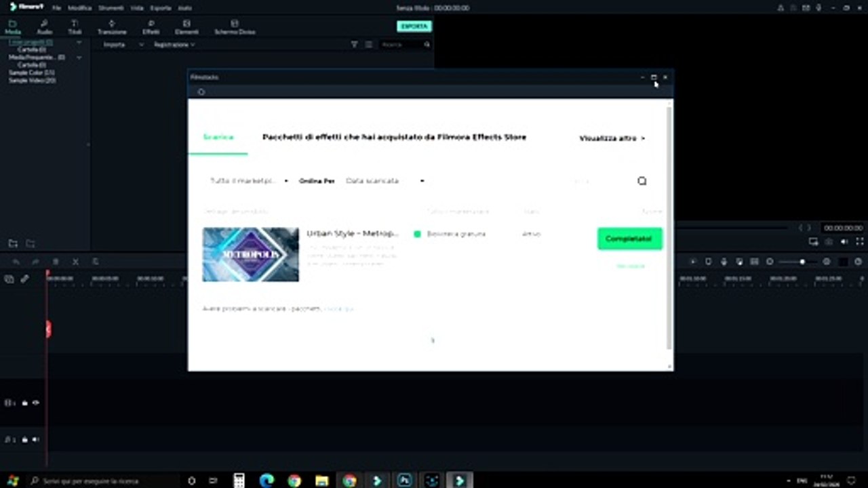Image resolution: width=868 pixels, height=488 pixels.
Task: Click the undo arrow in the timeline toolbar
Action: 16,262
